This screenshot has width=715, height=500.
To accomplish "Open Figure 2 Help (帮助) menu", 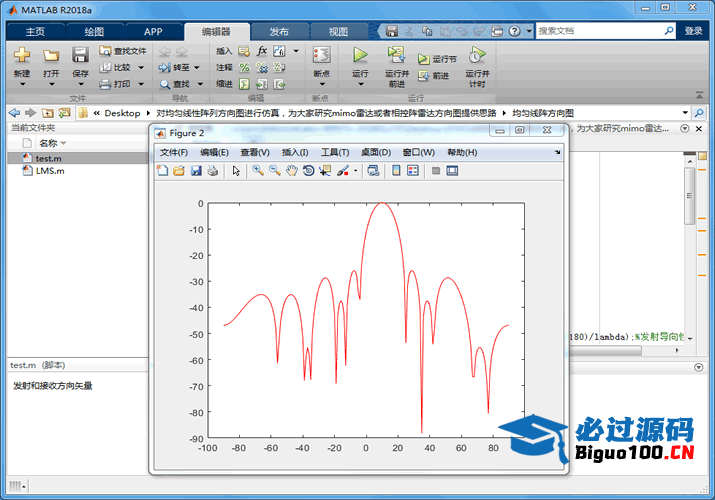I will (x=462, y=152).
